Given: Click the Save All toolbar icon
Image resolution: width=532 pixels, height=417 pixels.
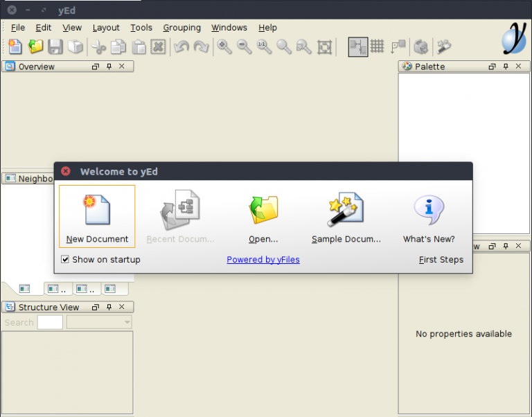Looking at the screenshot, I should point(76,46).
